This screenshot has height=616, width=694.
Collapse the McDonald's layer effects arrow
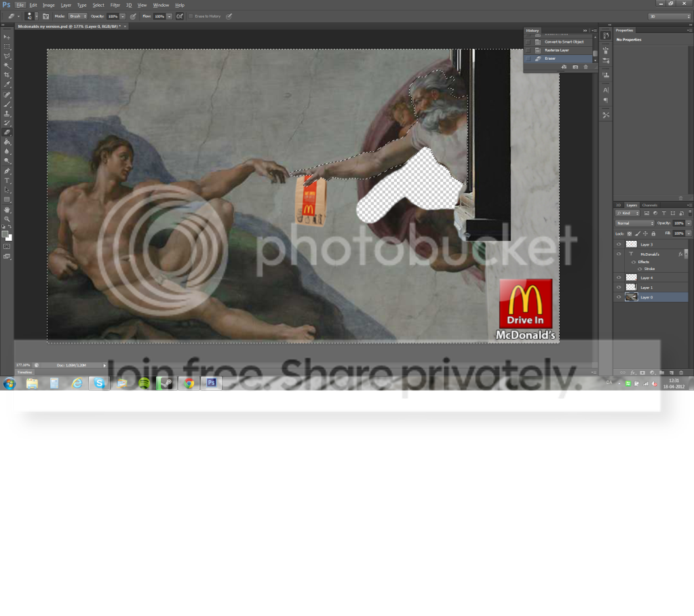(x=687, y=254)
